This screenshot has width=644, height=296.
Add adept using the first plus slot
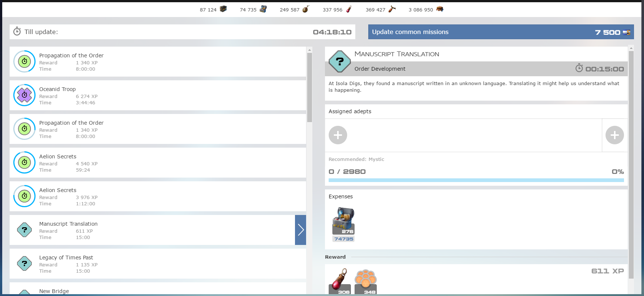point(338,135)
